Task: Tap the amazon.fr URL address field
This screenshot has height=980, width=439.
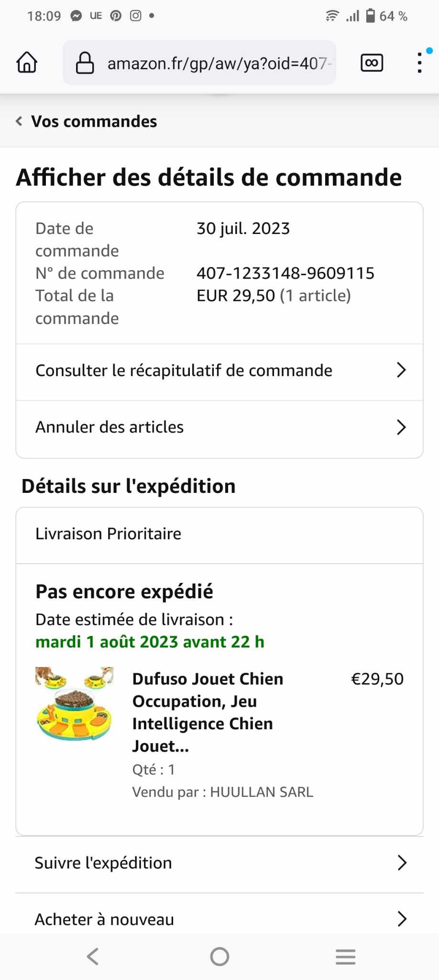Action: tap(218, 63)
